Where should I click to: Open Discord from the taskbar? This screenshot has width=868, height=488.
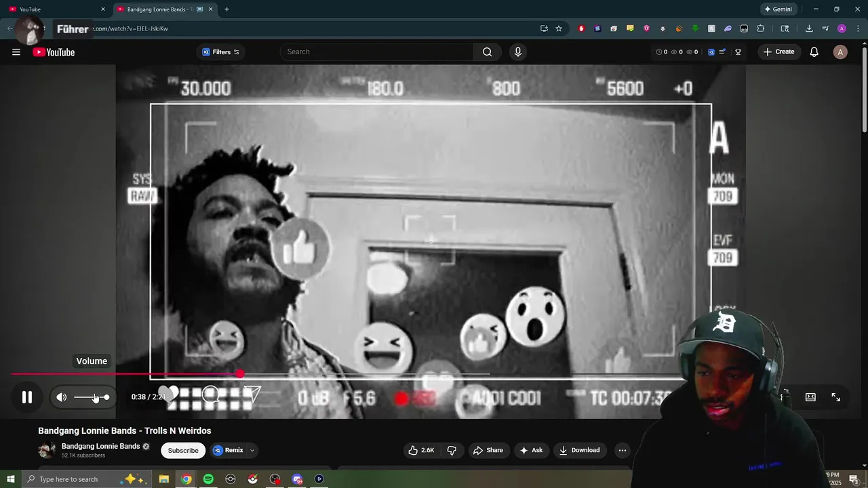pyautogui.click(x=297, y=479)
